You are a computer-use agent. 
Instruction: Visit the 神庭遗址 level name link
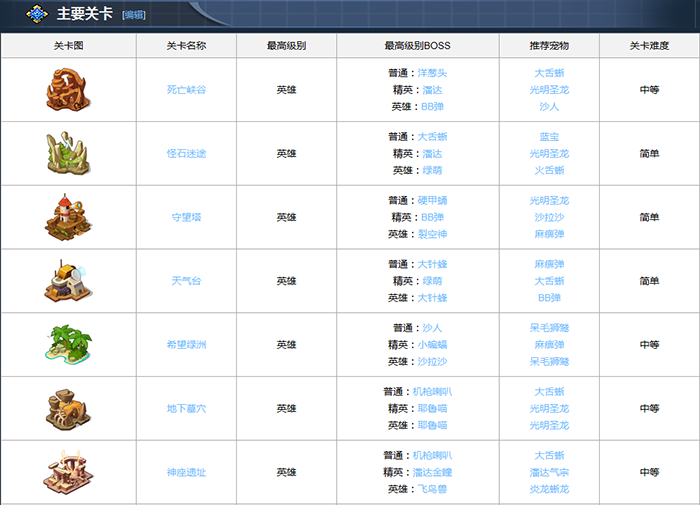click(186, 472)
